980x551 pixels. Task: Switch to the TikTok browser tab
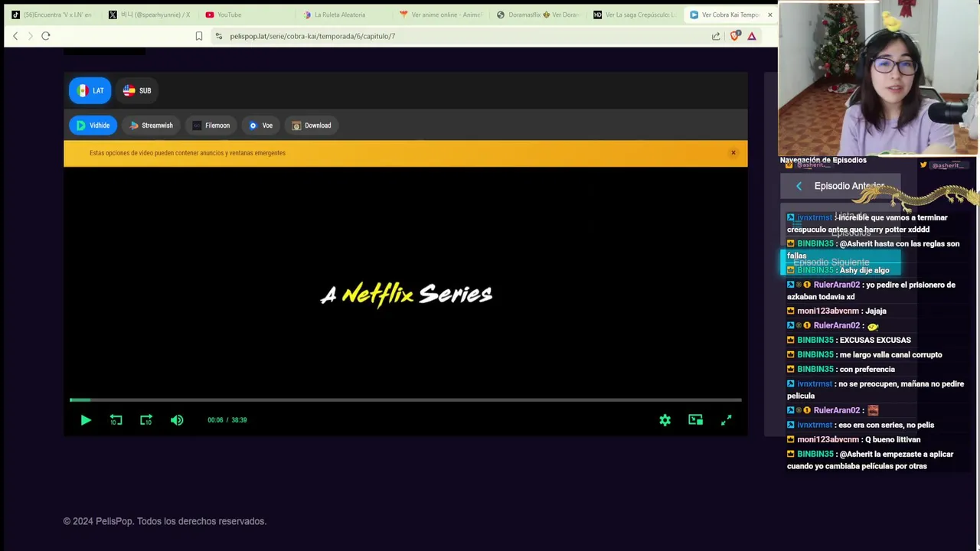pos(51,15)
